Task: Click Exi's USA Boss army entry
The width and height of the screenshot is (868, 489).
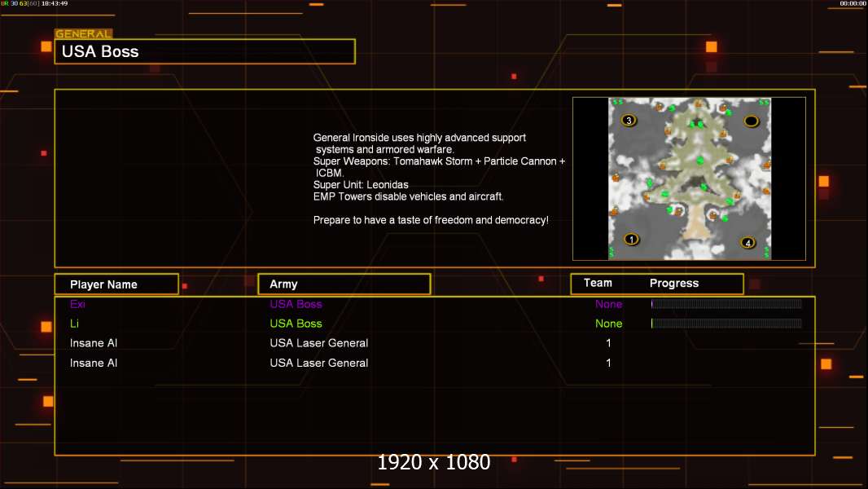Action: point(296,304)
